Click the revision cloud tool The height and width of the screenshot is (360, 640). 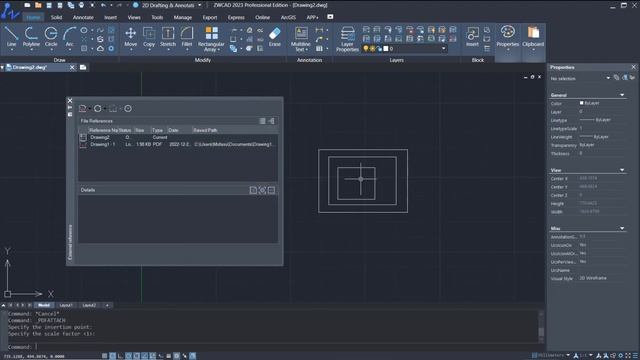[100, 48]
